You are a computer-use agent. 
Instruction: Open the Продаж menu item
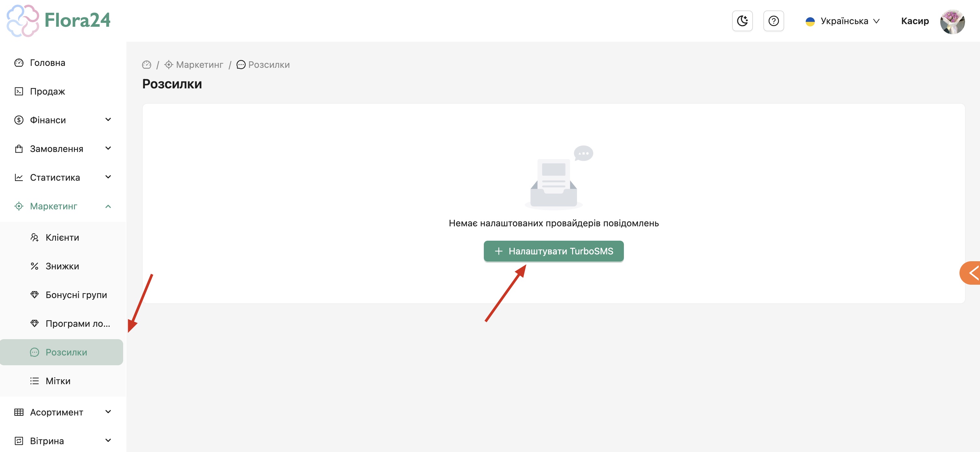[x=63, y=91]
